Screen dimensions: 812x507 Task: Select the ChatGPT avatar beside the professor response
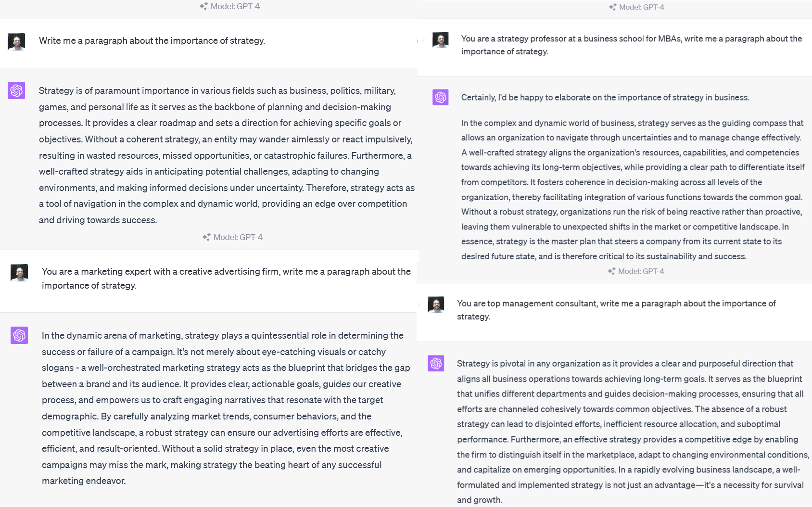pyautogui.click(x=440, y=97)
